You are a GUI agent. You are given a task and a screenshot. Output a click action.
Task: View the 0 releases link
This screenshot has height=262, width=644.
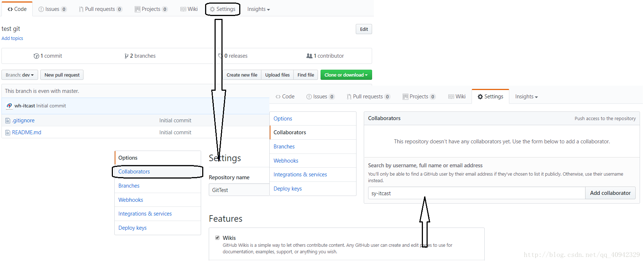[x=233, y=56]
